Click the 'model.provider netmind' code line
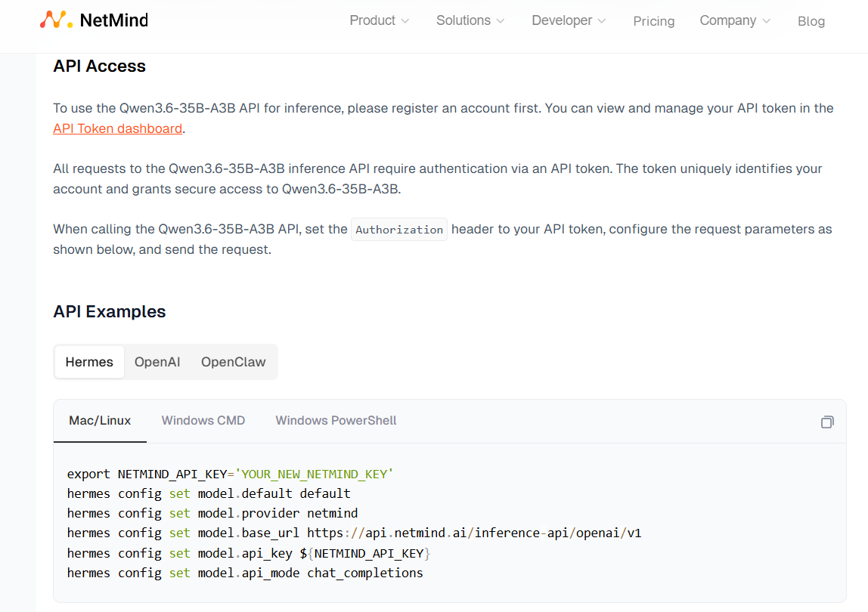The height and width of the screenshot is (612, 868). click(x=212, y=514)
